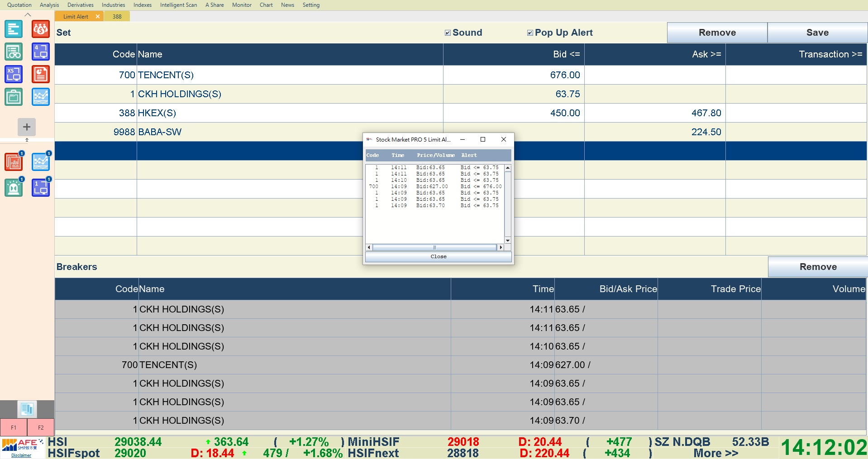Click the Save button

[817, 33]
